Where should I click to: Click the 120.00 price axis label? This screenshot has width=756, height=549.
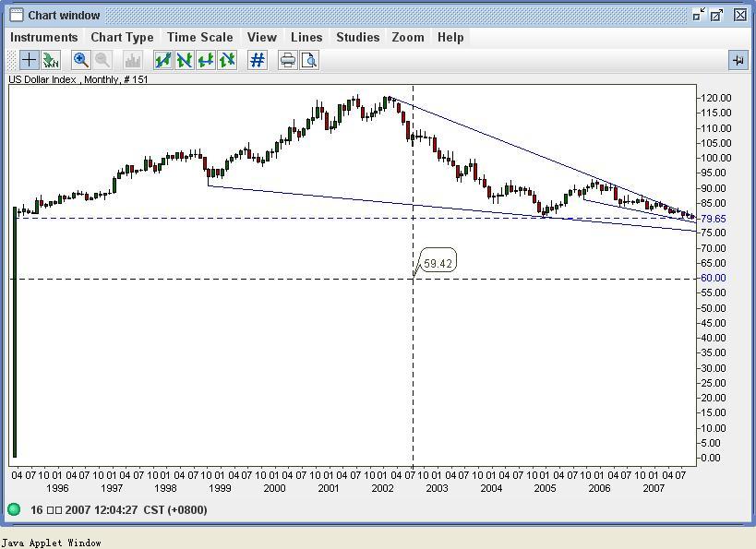click(x=716, y=98)
